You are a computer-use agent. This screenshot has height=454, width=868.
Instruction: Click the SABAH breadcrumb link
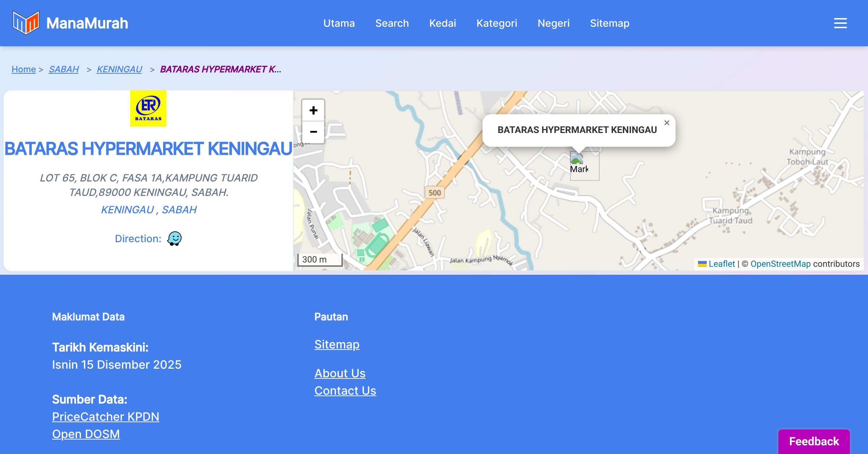pos(64,69)
